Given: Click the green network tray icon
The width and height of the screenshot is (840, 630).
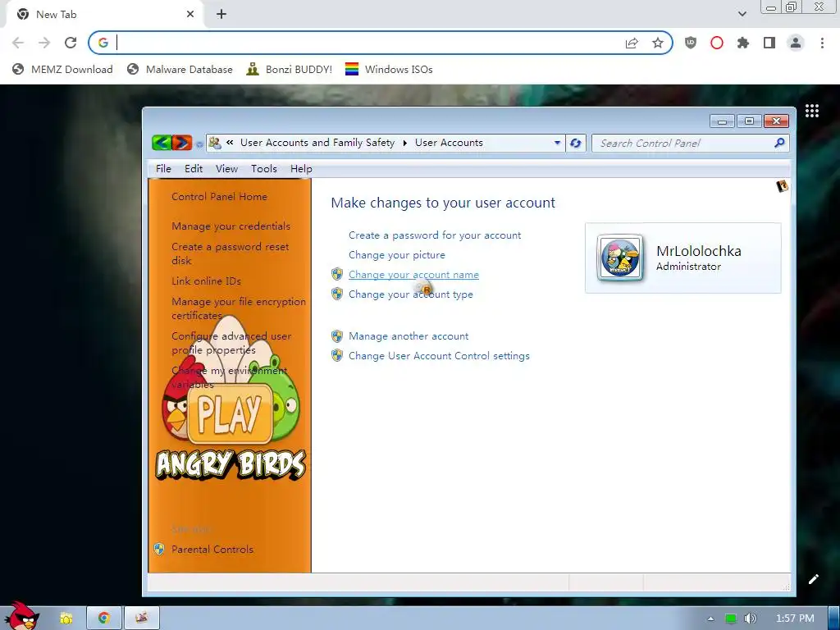Looking at the screenshot, I should click(x=731, y=619).
